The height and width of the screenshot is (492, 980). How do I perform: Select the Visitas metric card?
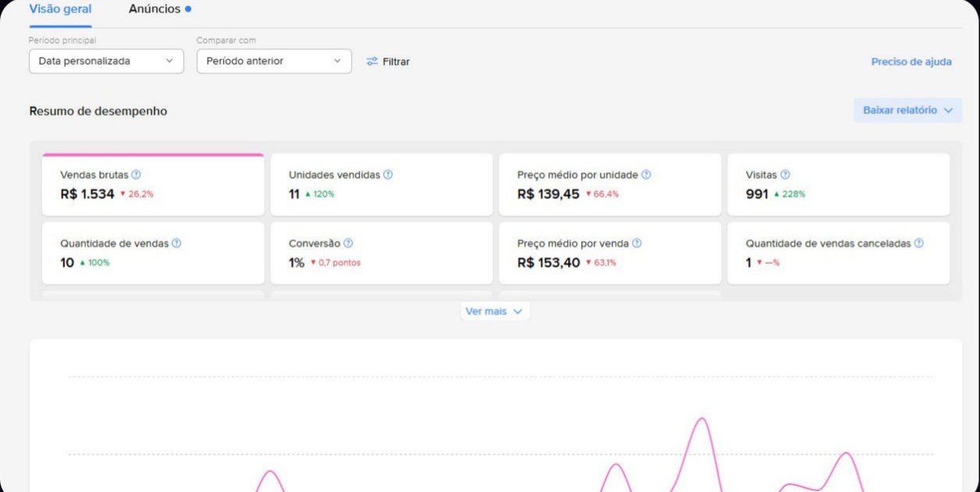click(x=839, y=184)
